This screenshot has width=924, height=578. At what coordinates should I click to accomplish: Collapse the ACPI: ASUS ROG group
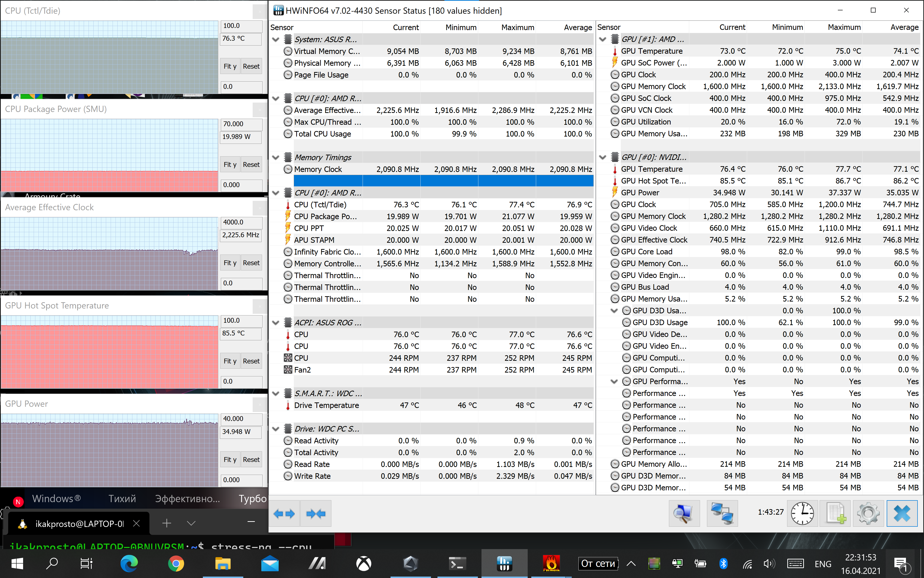pos(276,323)
